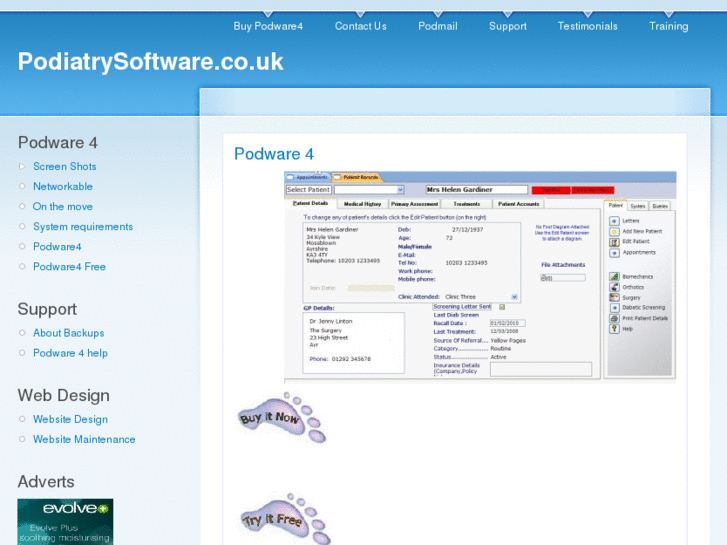Open the evolve Plus advert banner
The width and height of the screenshot is (727, 545).
[65, 522]
